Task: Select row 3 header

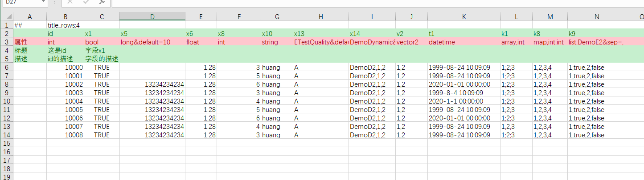Action: pyautogui.click(x=7, y=42)
